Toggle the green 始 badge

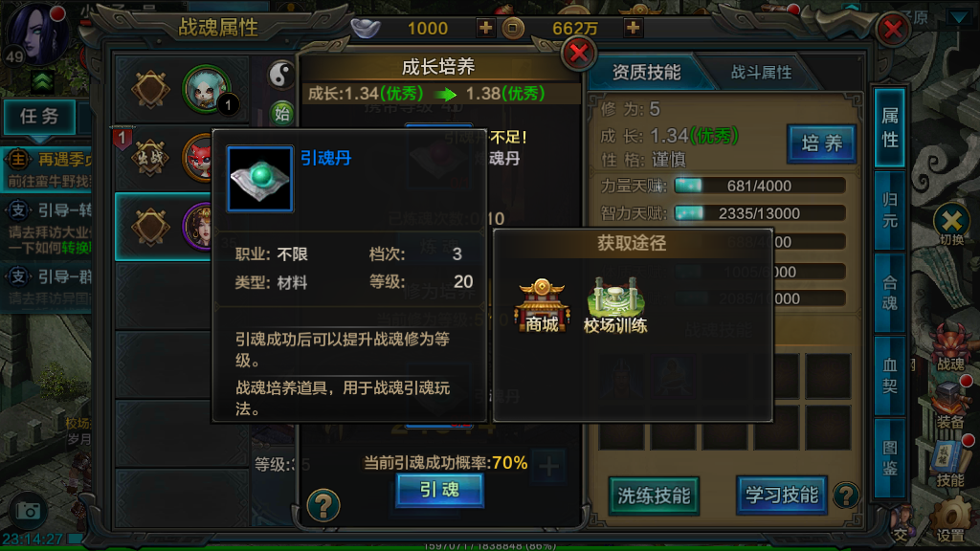coord(281,113)
